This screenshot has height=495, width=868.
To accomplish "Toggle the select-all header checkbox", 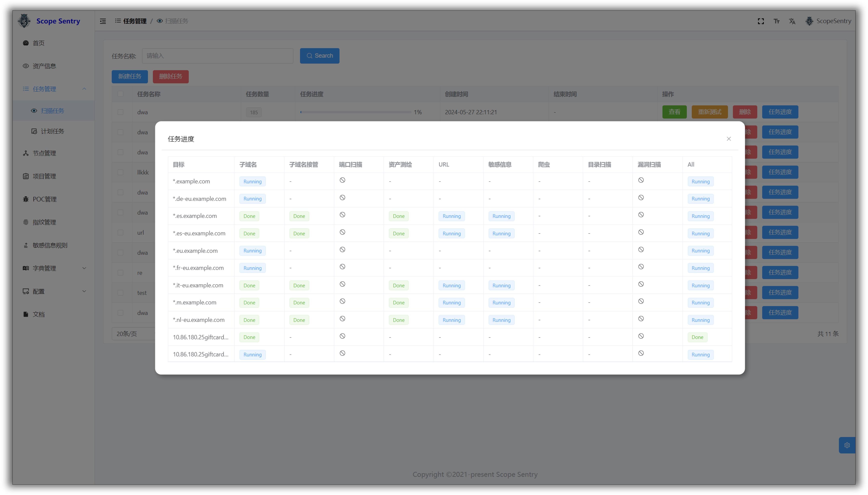I will [120, 94].
